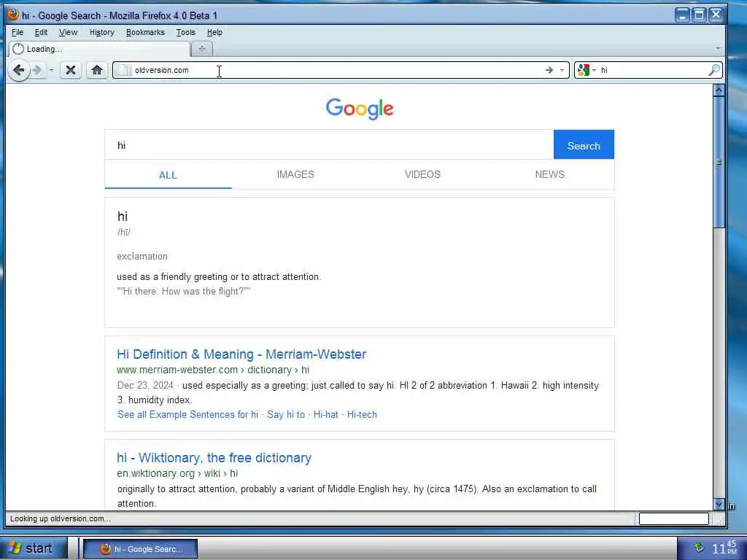Screen dimensions: 747x560
Task: Open the Edit menu
Action: tap(41, 32)
